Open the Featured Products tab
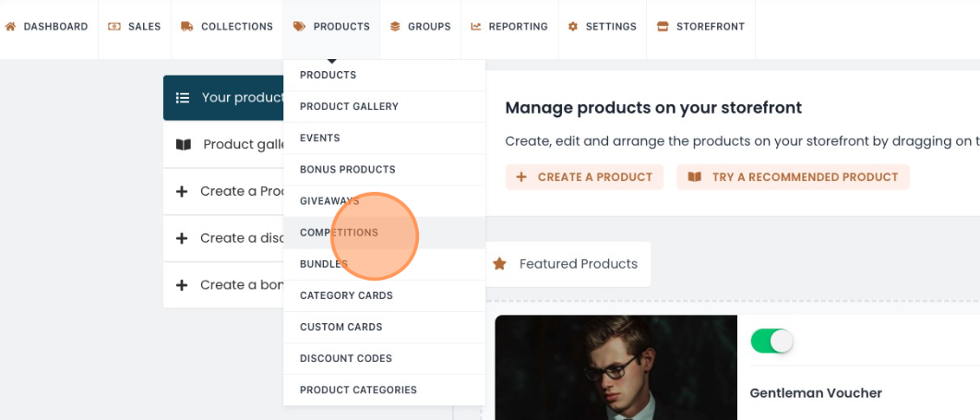The width and height of the screenshot is (980, 420). click(578, 264)
